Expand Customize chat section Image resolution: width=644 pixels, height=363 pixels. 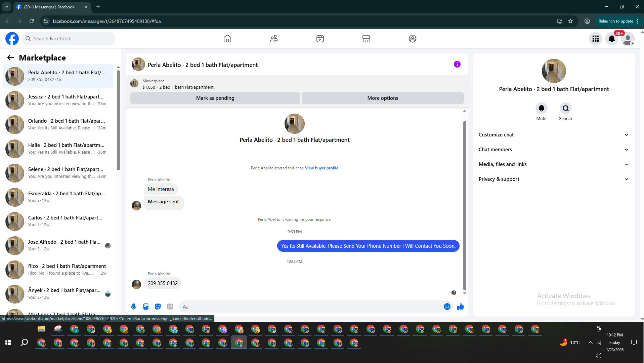(x=554, y=135)
